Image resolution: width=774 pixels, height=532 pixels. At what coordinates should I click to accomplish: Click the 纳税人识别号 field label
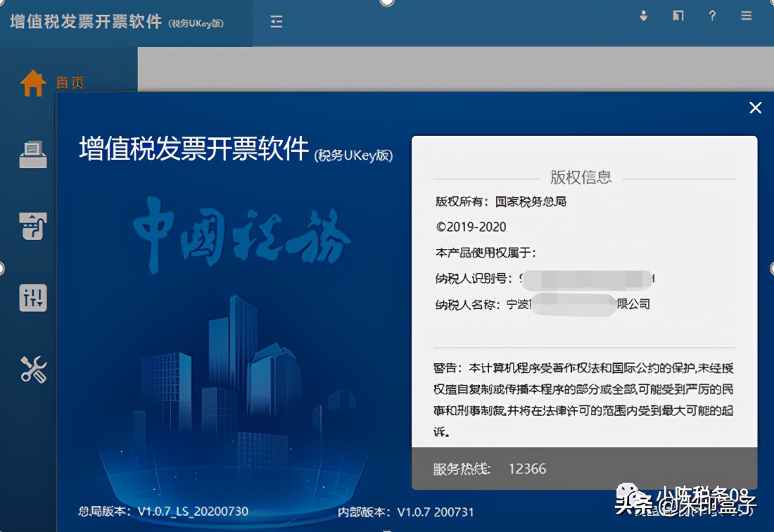[x=474, y=279]
